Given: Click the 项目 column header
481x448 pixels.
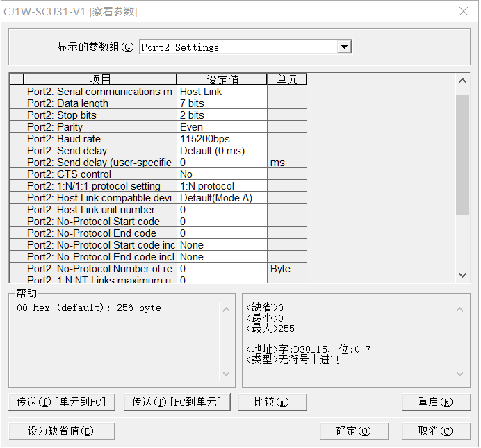Looking at the screenshot, I should click(100, 79).
